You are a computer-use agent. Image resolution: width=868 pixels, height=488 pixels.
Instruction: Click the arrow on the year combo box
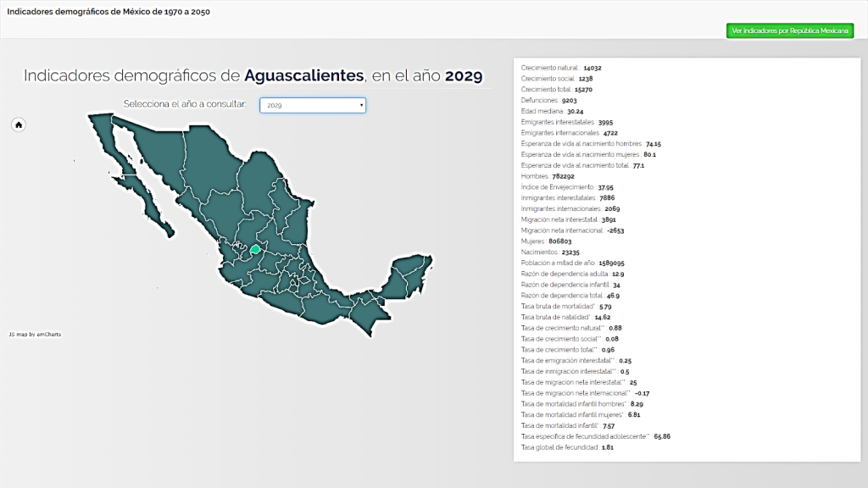[x=361, y=105]
